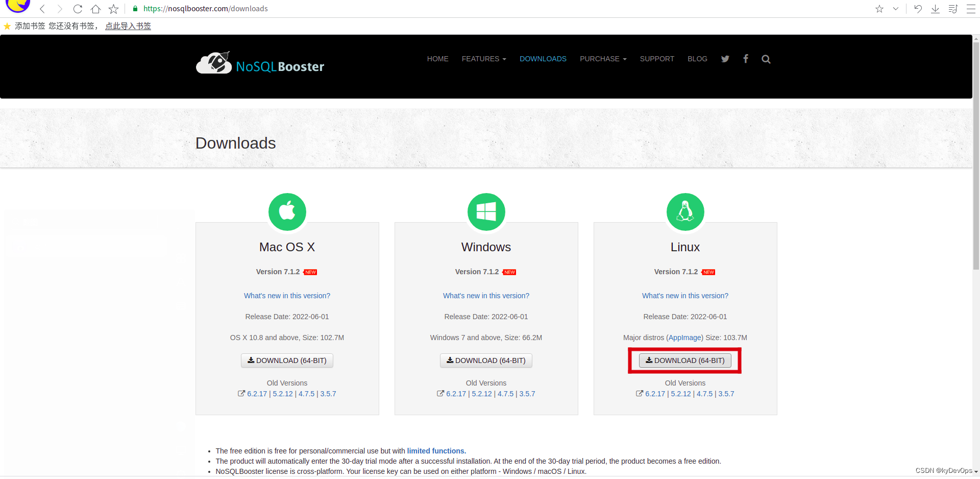Viewport: 980px width, 479px height.
Task: Open Windows "What's new in this version?"
Action: (x=486, y=296)
